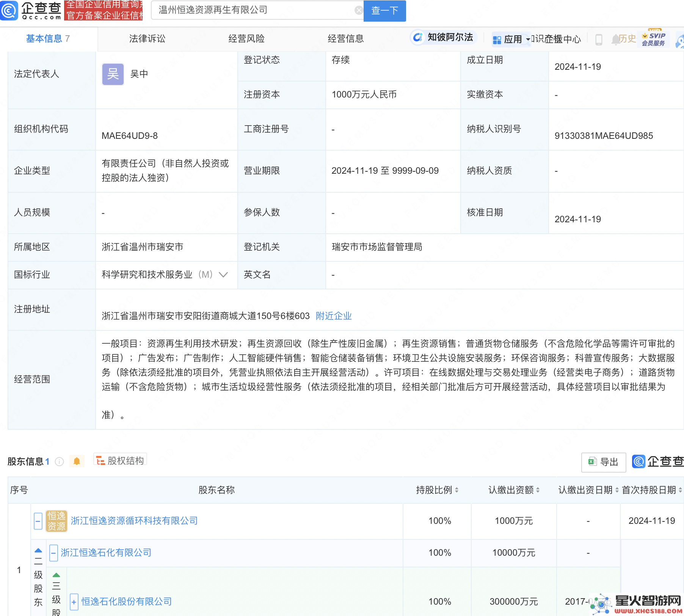Screen dimensions: 684x616
Task: Open the 经营风险 tab
Action: (x=246, y=39)
